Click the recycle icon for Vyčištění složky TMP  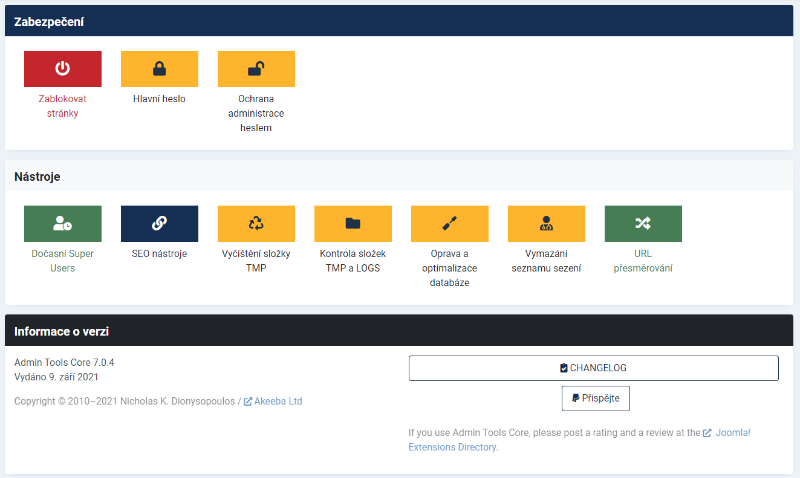(256, 224)
